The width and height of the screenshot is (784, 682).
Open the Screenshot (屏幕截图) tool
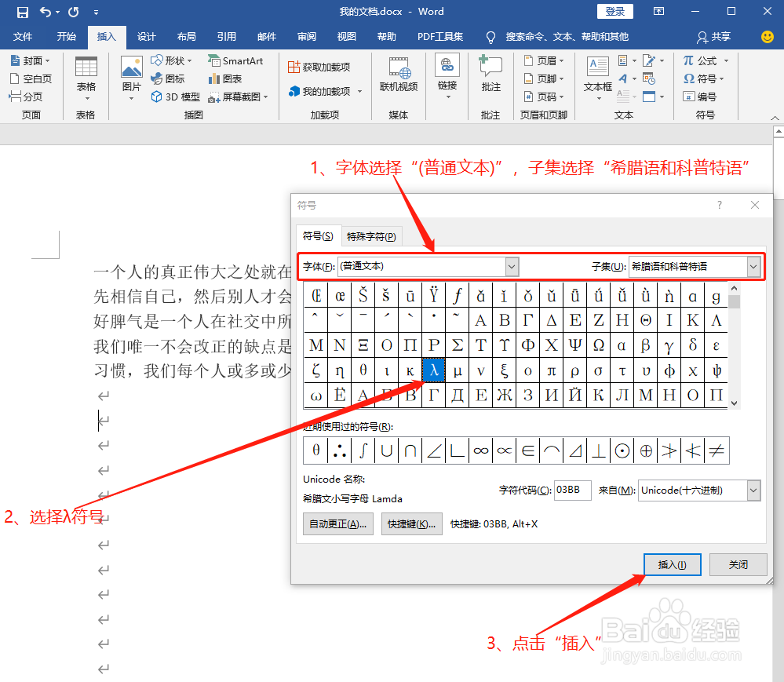(235, 97)
